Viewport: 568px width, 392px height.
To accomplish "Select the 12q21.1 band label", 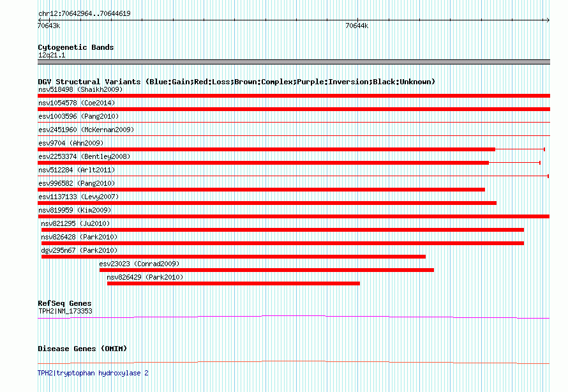I will 52,55.
